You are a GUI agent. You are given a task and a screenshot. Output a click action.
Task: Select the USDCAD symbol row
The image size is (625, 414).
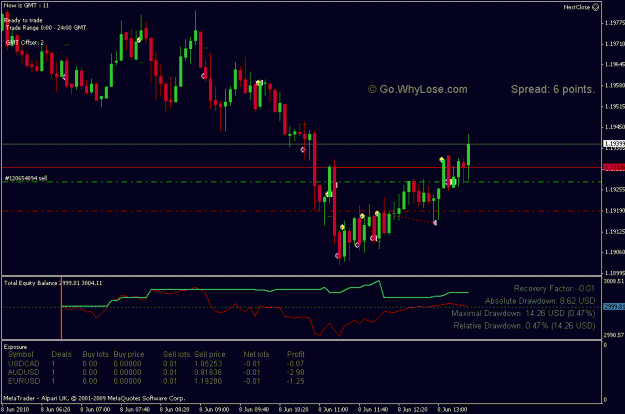pyautogui.click(x=156, y=364)
